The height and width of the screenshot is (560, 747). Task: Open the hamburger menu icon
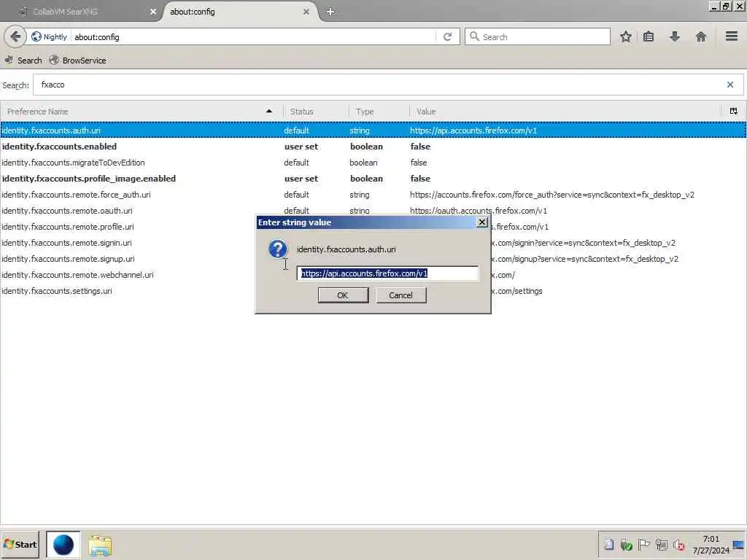(x=732, y=36)
